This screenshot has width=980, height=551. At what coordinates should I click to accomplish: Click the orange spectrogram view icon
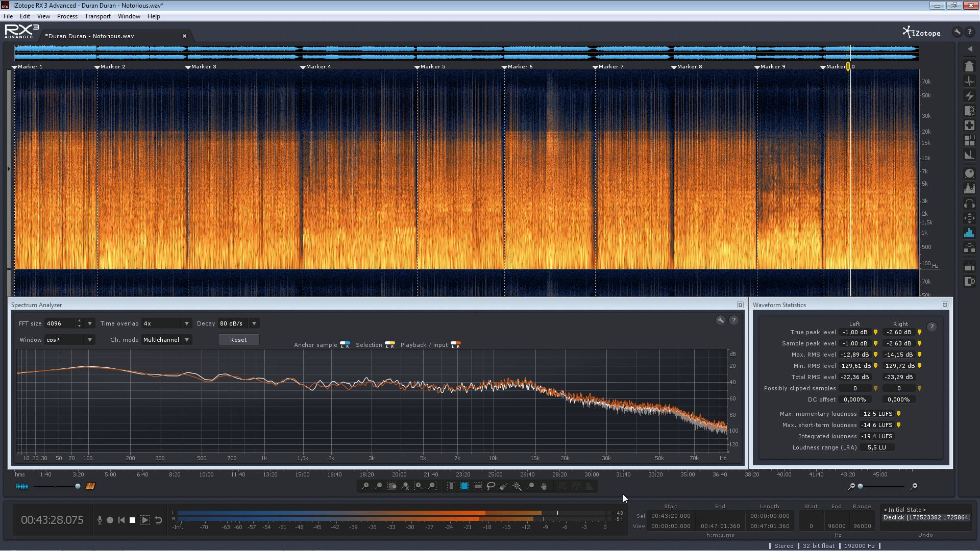(x=90, y=486)
